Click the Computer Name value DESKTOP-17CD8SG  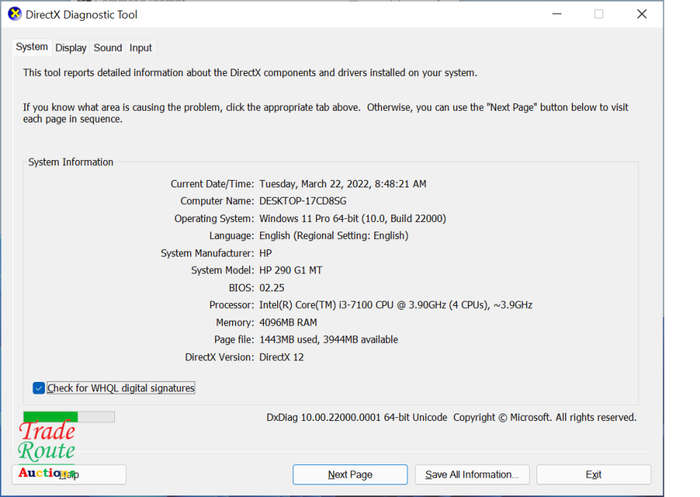click(x=303, y=201)
